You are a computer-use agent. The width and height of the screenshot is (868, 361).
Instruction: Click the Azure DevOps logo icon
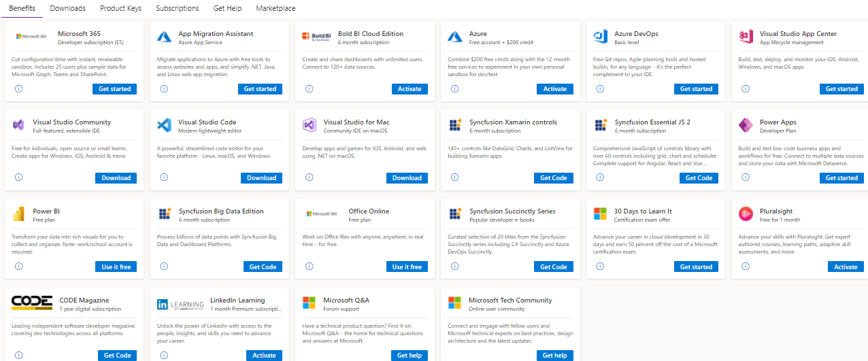point(600,37)
